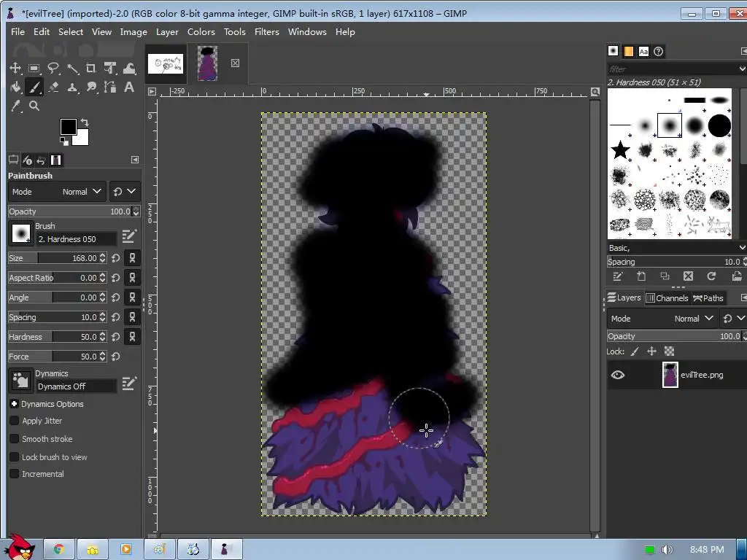This screenshot has height=560, width=747.
Task: Reset Aspect Ratio to default
Action: click(116, 278)
